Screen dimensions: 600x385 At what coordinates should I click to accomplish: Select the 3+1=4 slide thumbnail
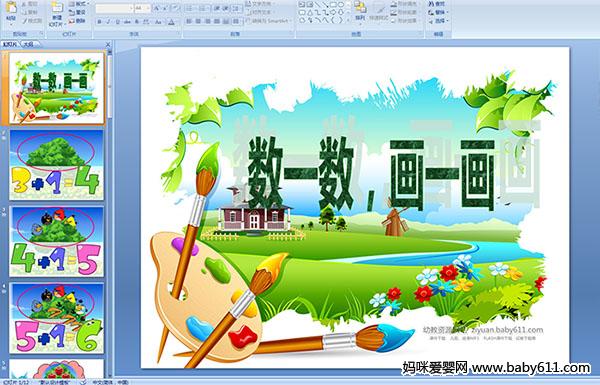click(x=57, y=165)
